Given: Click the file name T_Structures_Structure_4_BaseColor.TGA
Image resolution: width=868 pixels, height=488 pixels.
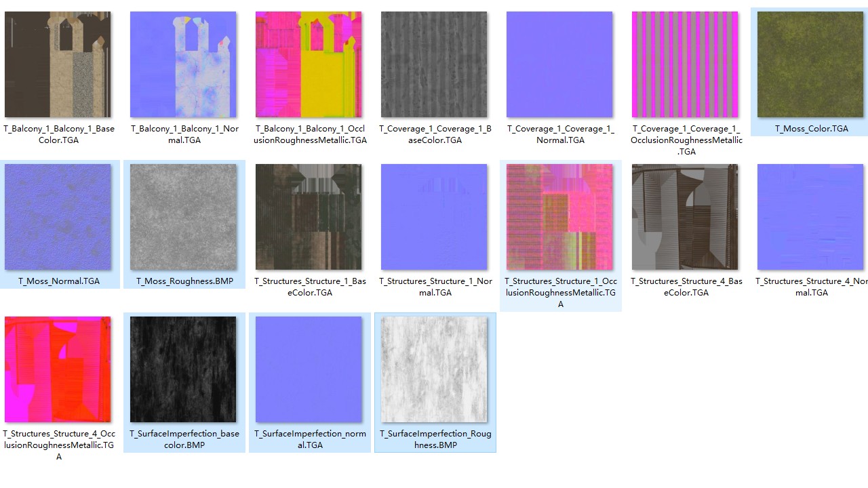Looking at the screenshot, I should [x=686, y=287].
